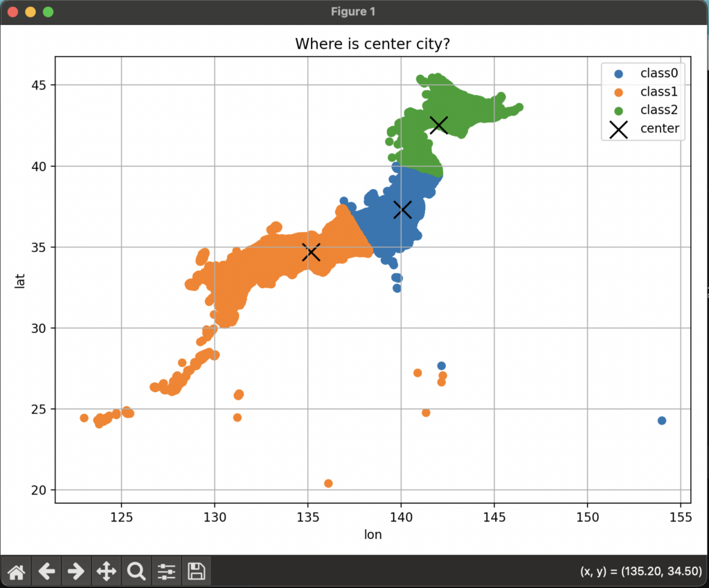Select the Zoom to rectangle magnifier

pos(136,571)
